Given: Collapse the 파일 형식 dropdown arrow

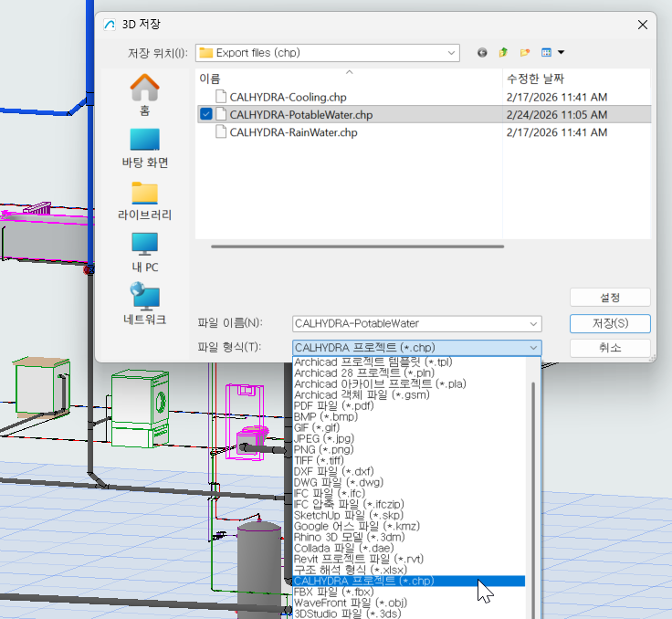Looking at the screenshot, I should [x=533, y=348].
